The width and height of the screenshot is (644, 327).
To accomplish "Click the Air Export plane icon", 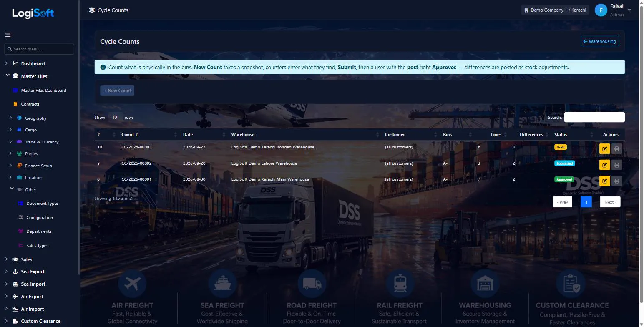I will pyautogui.click(x=15, y=297).
